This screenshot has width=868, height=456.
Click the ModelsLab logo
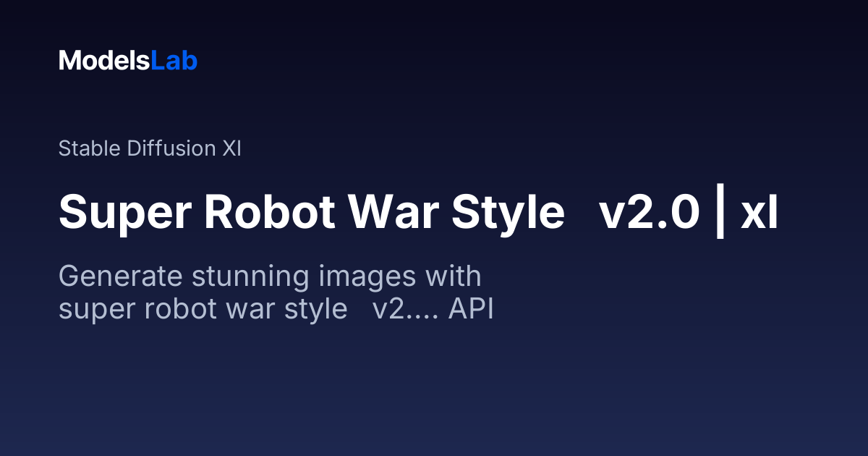point(128,61)
